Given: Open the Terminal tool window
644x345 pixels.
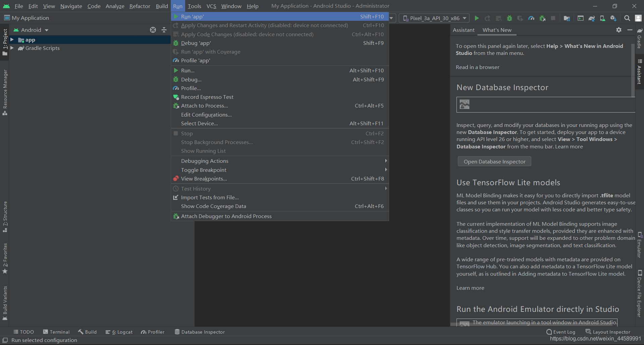Looking at the screenshot, I should coord(56,332).
